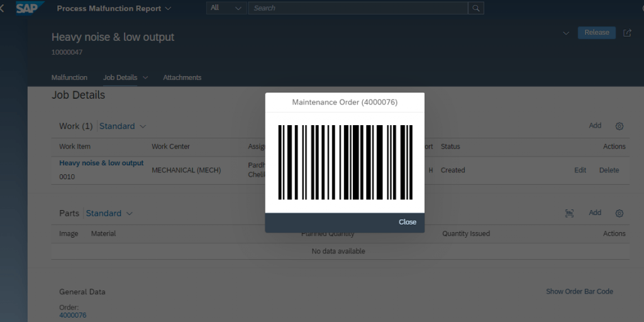Open the Parts Standard view dropdown

coord(109,213)
